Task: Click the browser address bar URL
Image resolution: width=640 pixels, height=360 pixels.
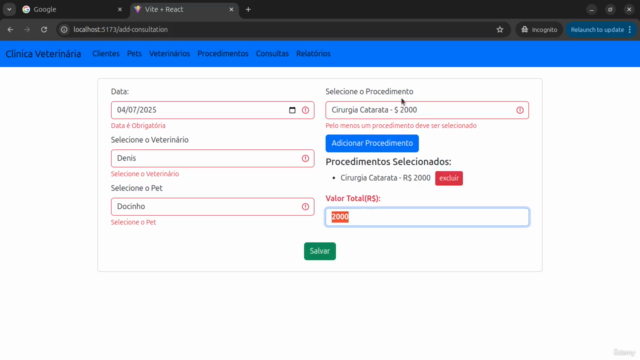Action: (120, 29)
